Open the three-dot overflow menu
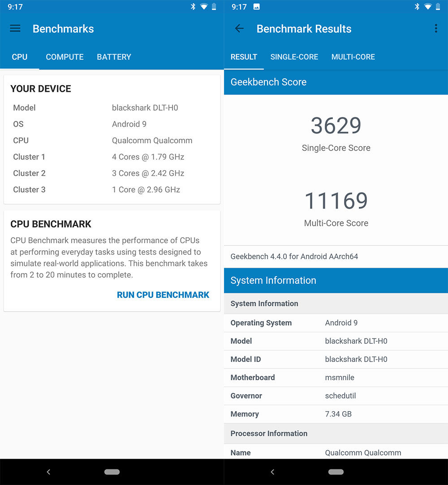Image resolution: width=448 pixels, height=485 pixels. pyautogui.click(x=436, y=29)
